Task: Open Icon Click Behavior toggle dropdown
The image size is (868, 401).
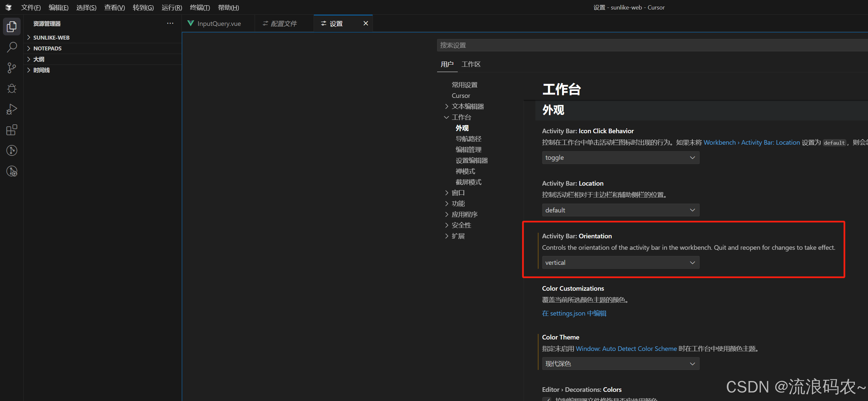Action: click(620, 157)
